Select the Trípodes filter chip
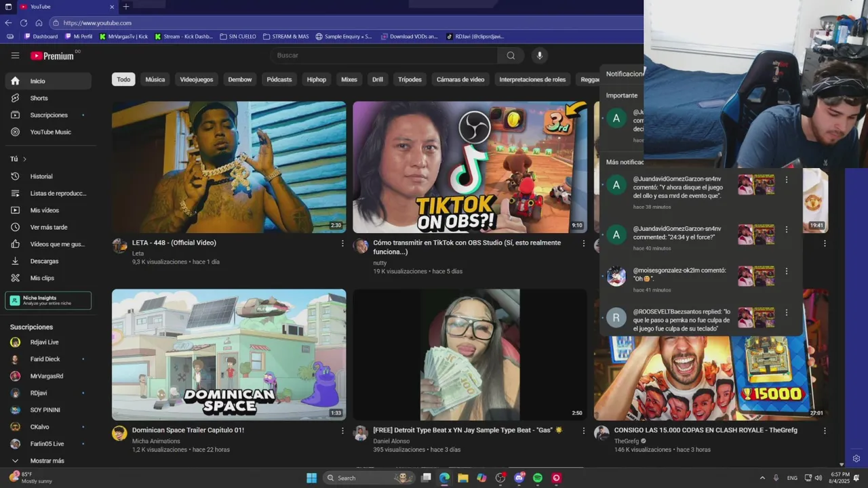The image size is (868, 488). 410,79
